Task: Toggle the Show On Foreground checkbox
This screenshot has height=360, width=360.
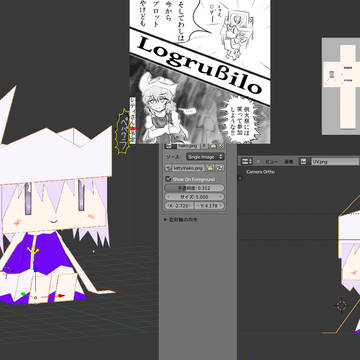Action: pyautogui.click(x=168, y=179)
